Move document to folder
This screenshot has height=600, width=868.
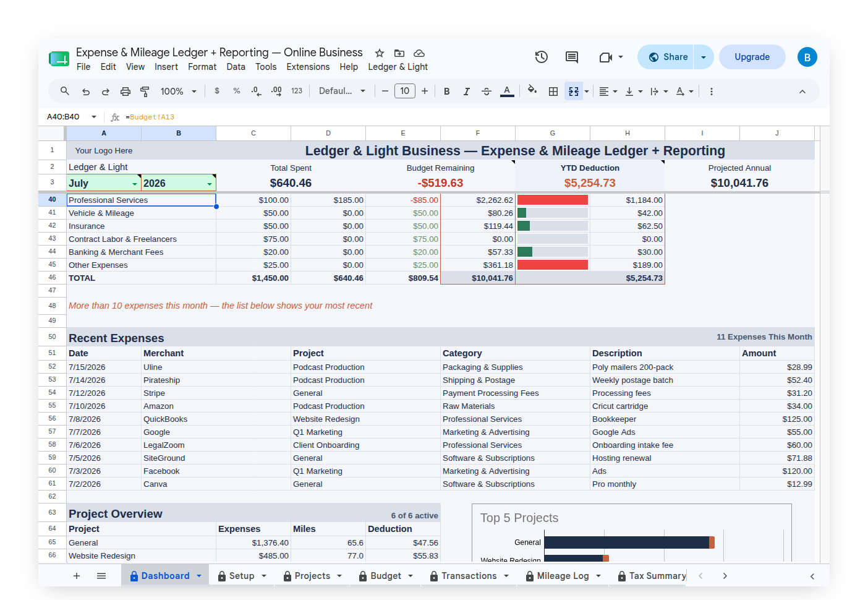coord(399,53)
